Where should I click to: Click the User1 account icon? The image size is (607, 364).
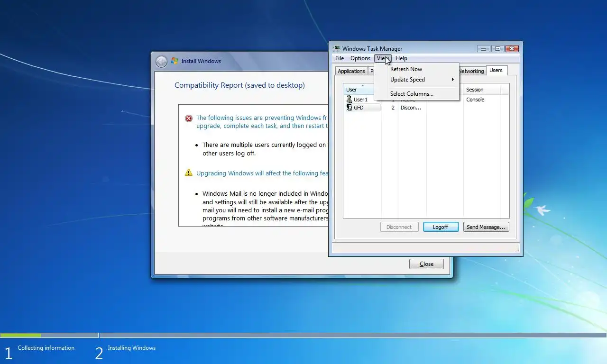[349, 100]
